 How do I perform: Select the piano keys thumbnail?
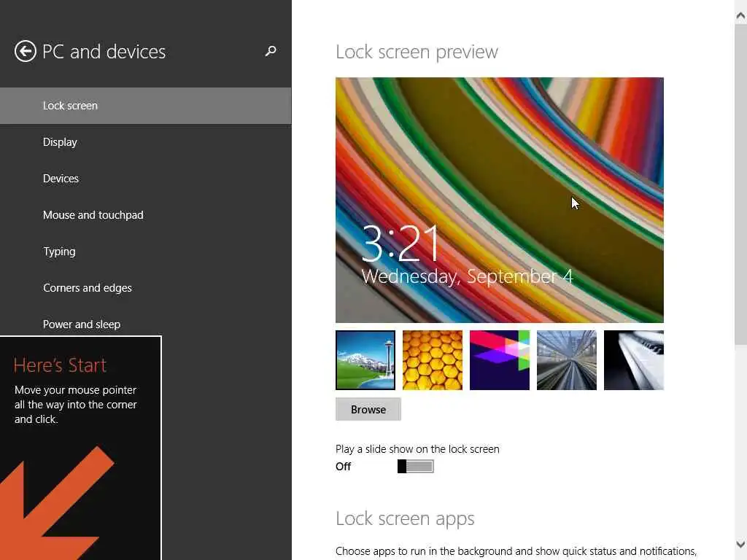(x=634, y=360)
